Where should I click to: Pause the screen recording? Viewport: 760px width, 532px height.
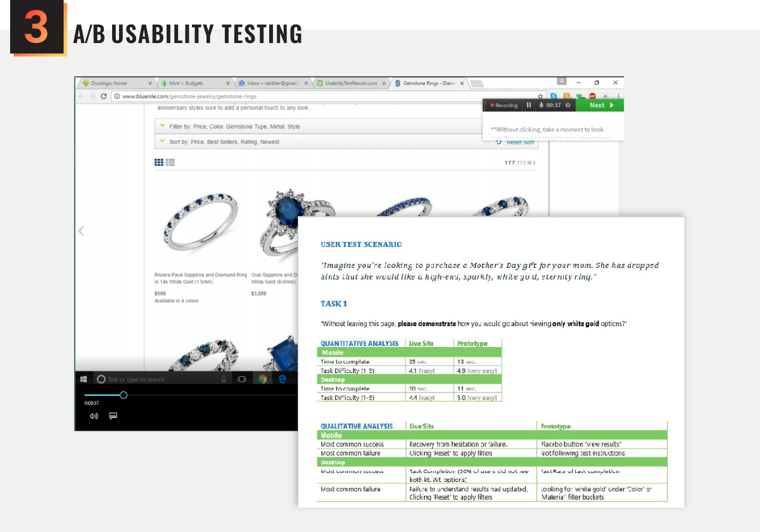click(x=529, y=105)
